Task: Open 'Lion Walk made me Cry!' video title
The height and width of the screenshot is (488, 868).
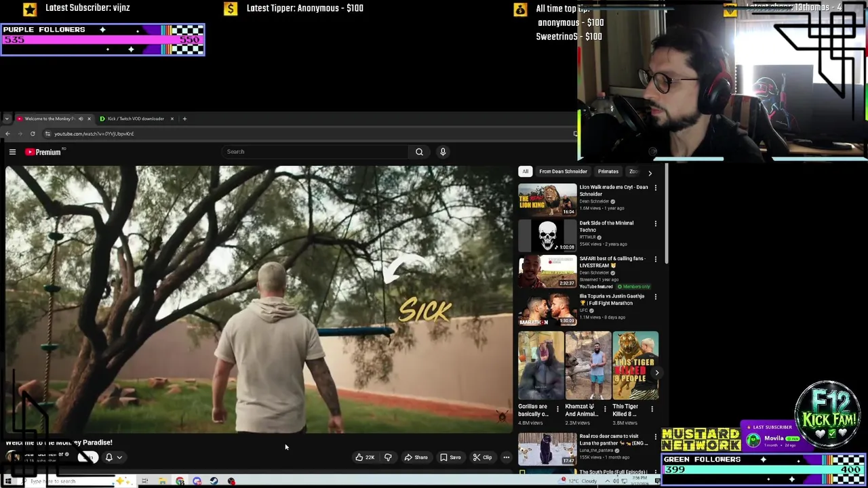Action: tap(614, 190)
